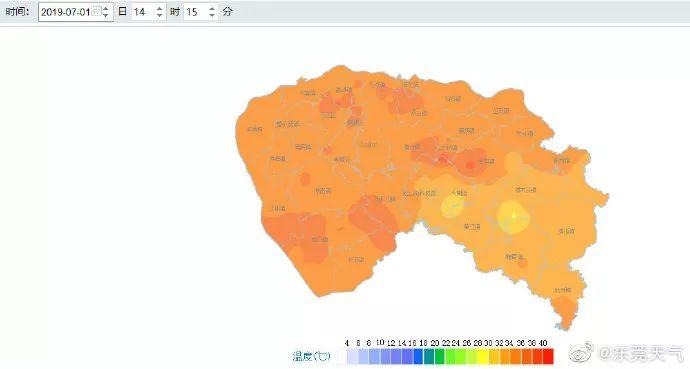Select the red 40-degree legend swatch
This screenshot has width=690, height=369.
pos(548,356)
